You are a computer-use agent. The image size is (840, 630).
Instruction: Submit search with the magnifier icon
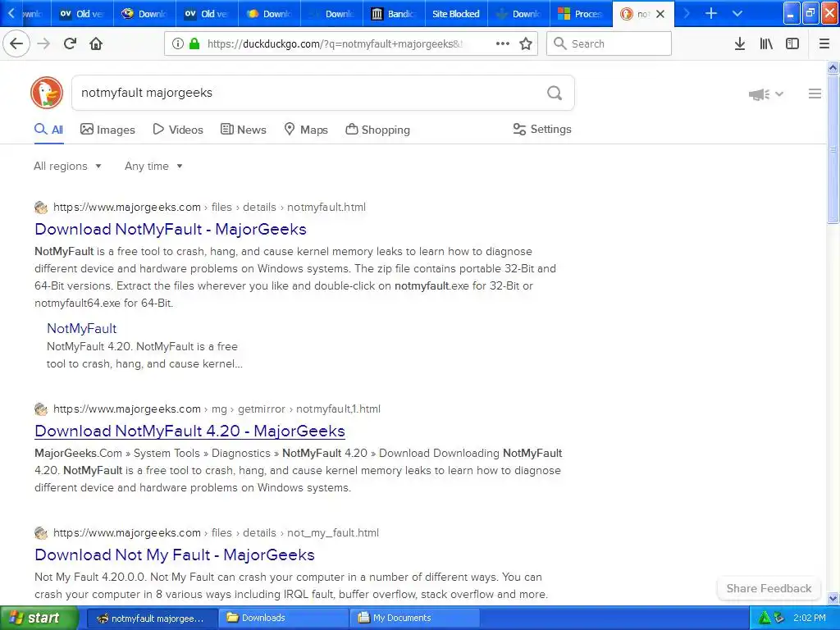tap(555, 94)
